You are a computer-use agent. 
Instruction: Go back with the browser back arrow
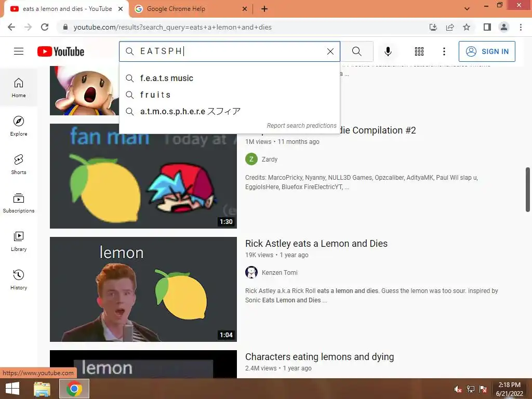pyautogui.click(x=11, y=27)
